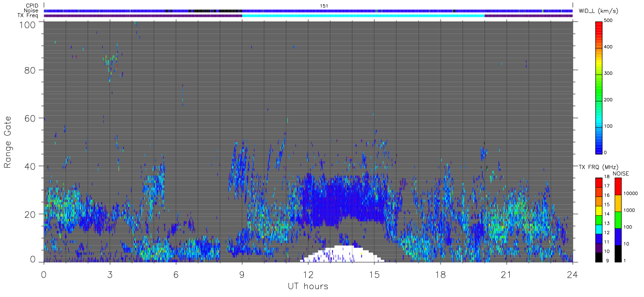Click the 500 label on WID colorbar
Screen dimensions: 644x297
coord(609,21)
